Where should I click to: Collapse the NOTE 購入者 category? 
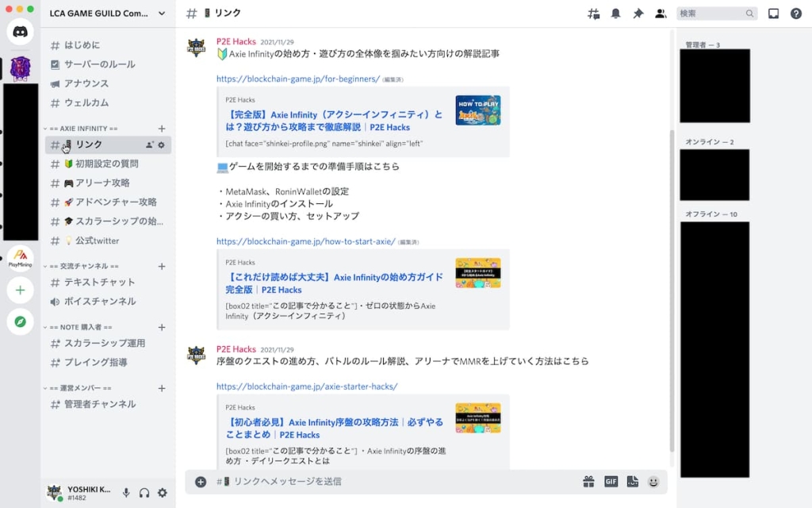click(79, 327)
